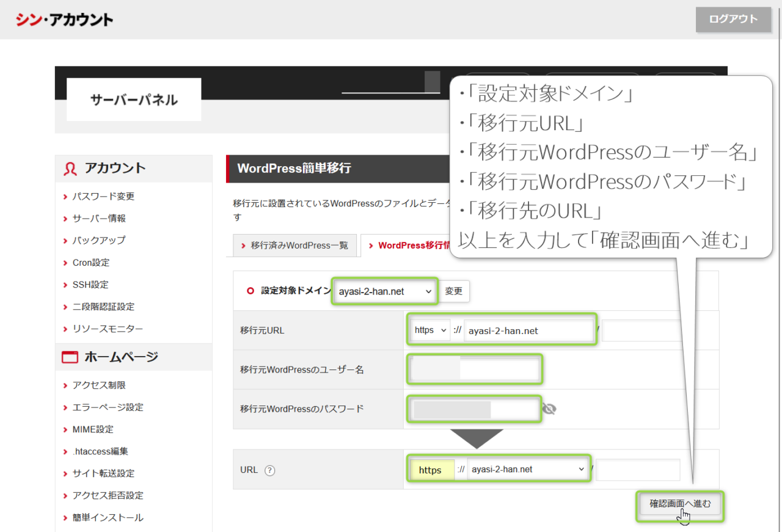Open アクセス制限 in the sidebar
Viewport: 782px width, 532px height.
pyautogui.click(x=99, y=385)
